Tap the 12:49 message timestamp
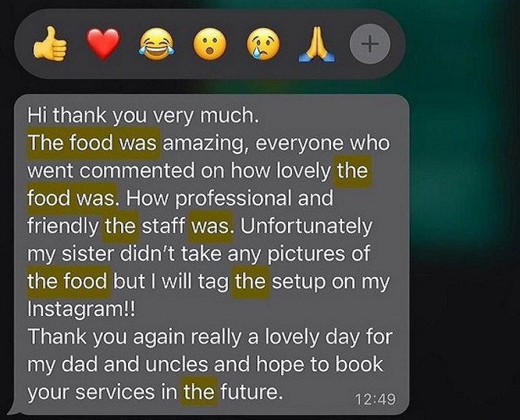520x420 pixels. (x=375, y=399)
